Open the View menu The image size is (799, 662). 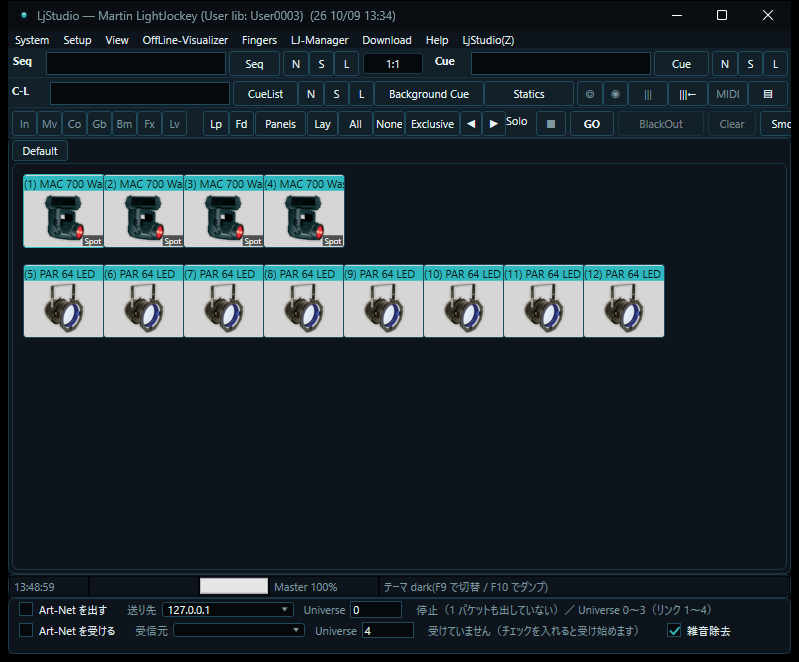click(117, 40)
